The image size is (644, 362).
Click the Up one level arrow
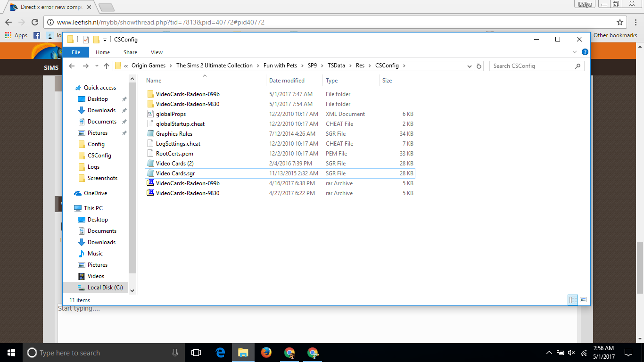pos(107,66)
